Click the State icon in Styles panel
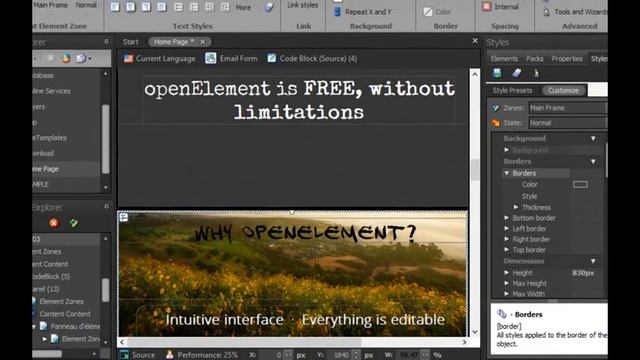Screen dimensions: 640x360 (496, 123)
